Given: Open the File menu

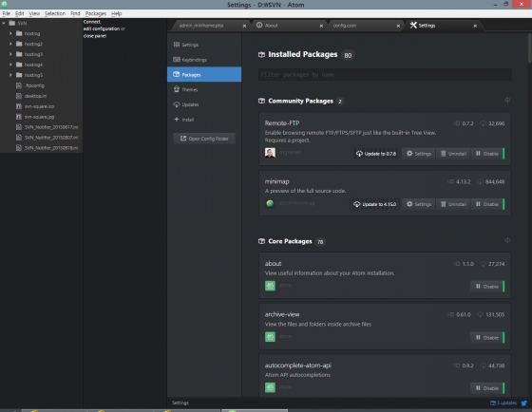Looking at the screenshot, I should pyautogui.click(x=6, y=13).
